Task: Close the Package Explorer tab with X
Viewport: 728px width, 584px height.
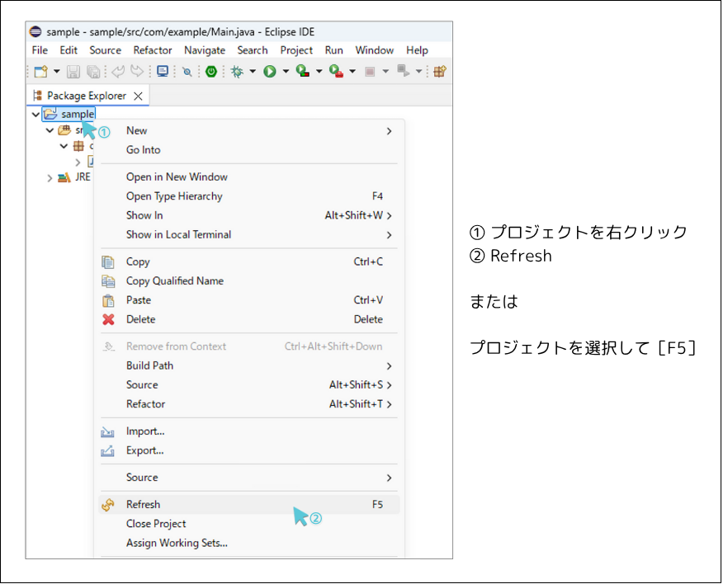Action: coord(138,96)
